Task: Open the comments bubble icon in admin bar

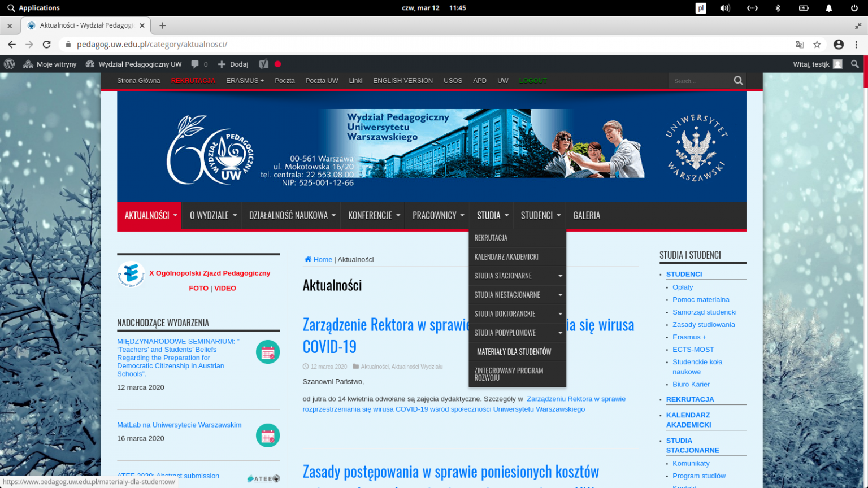Action: click(195, 64)
